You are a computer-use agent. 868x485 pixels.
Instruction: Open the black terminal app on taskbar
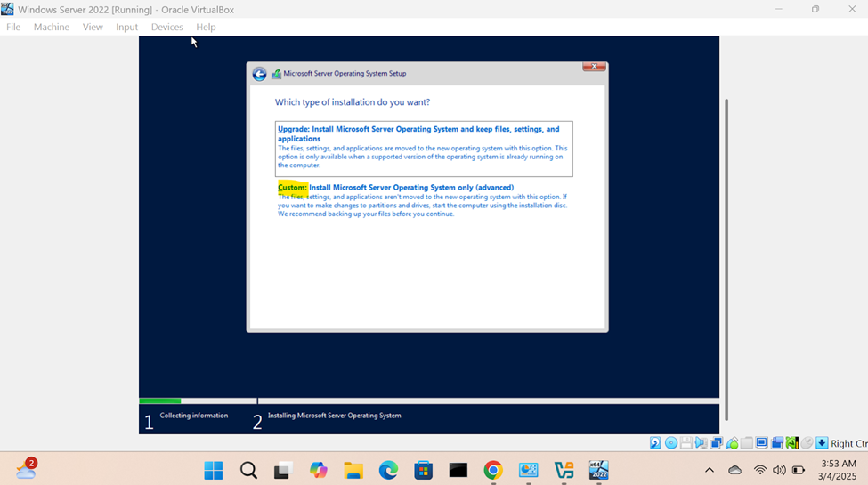[x=458, y=471]
